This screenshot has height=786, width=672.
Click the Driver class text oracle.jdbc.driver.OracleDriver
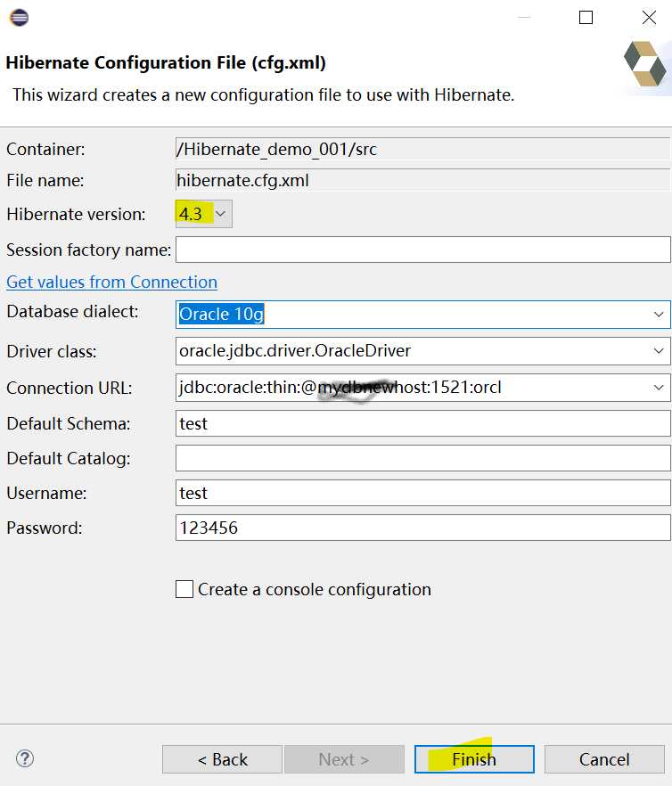click(295, 350)
